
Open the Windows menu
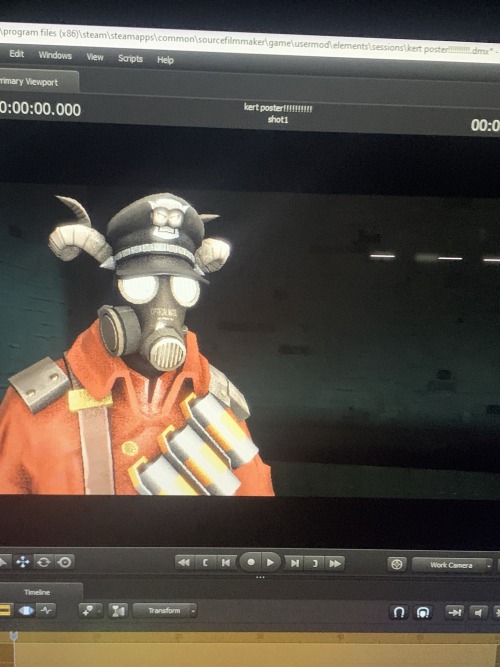coord(55,55)
